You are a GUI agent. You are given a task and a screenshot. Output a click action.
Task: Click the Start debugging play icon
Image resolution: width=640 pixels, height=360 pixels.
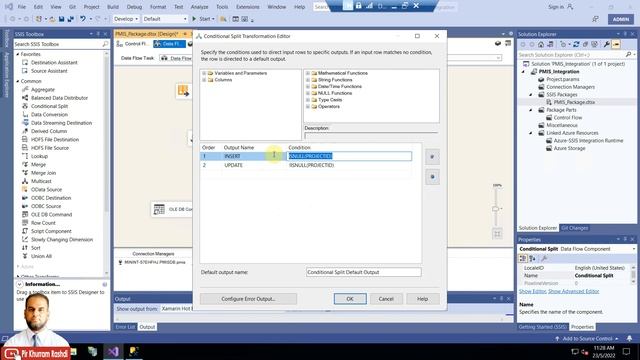pyautogui.click(x=194, y=19)
